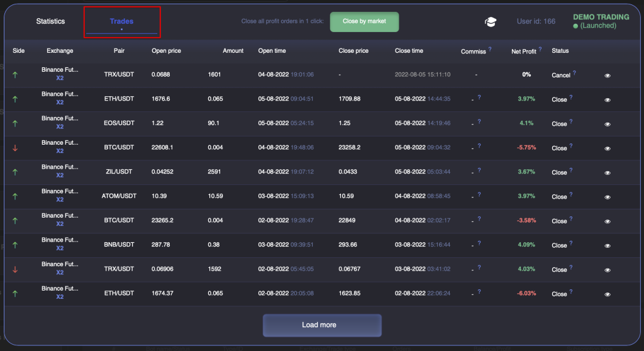This screenshot has height=351, width=644.
Task: Click eye icon for BTC/USDT -5.75% trade
Action: 608,148
